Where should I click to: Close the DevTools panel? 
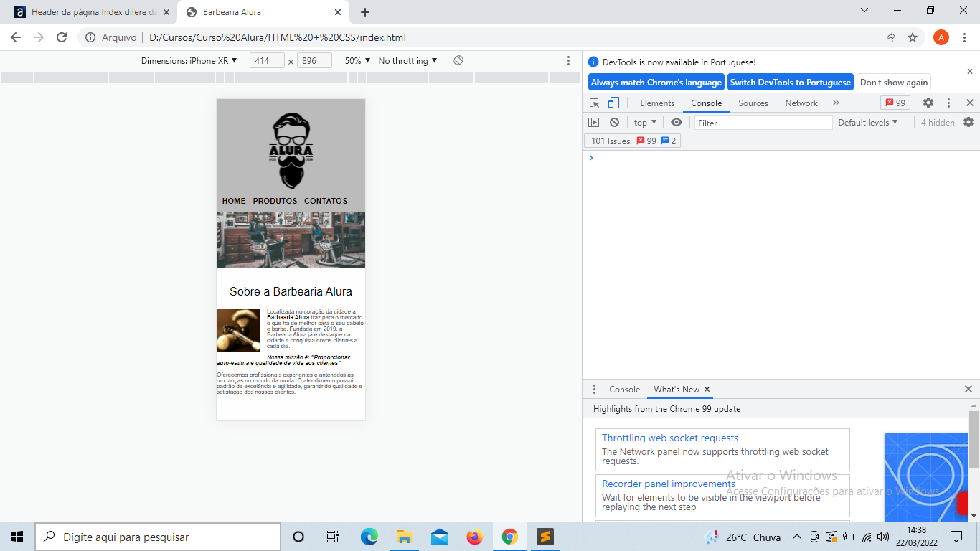click(x=970, y=103)
